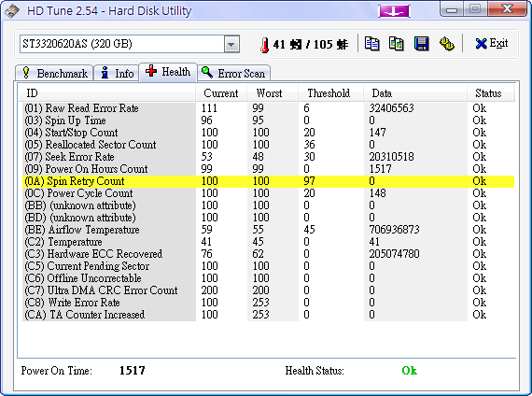The width and height of the screenshot is (532, 396).
Task: Select the TA Counter Increased row
Action: point(269,315)
